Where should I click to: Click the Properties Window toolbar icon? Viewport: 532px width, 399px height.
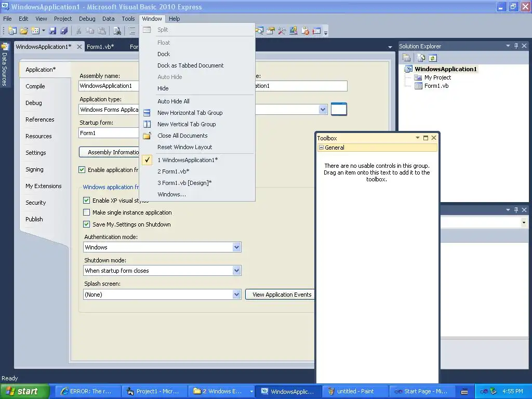270,31
